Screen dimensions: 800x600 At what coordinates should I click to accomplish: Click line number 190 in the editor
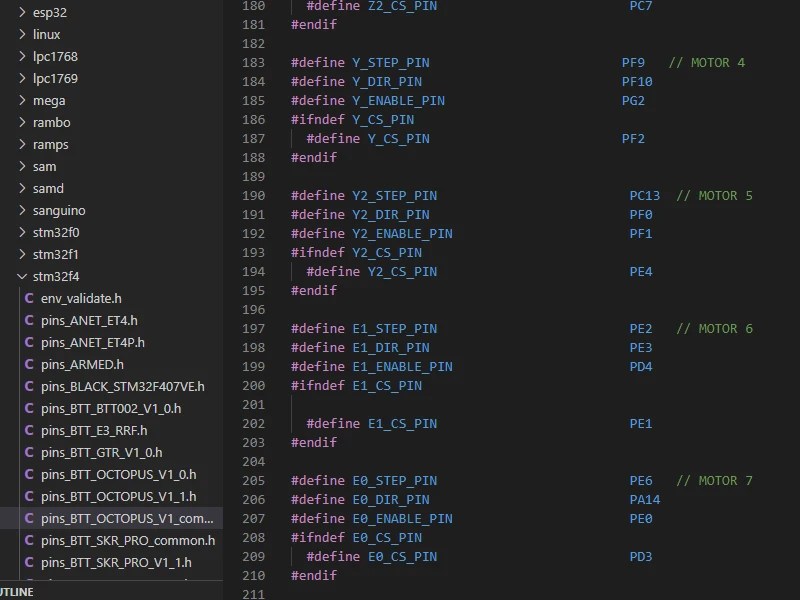253,195
